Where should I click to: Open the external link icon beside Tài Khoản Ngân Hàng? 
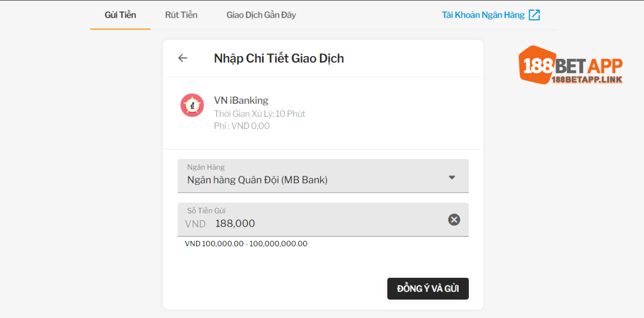coord(534,15)
